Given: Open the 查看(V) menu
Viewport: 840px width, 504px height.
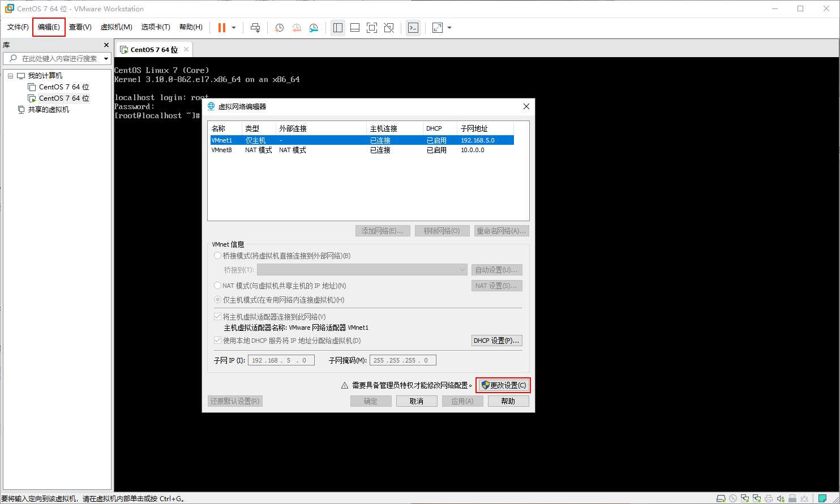Looking at the screenshot, I should pyautogui.click(x=80, y=27).
